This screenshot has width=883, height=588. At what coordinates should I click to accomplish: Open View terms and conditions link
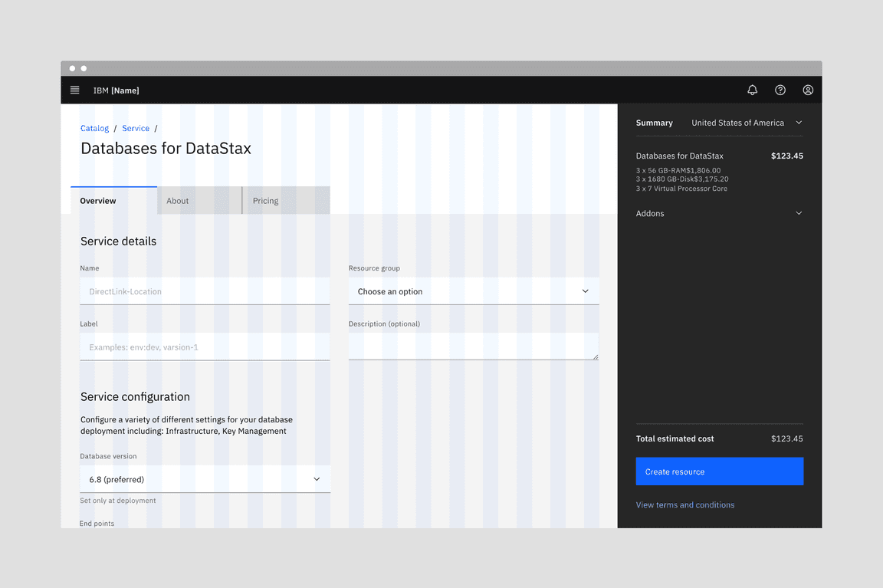[684, 505]
